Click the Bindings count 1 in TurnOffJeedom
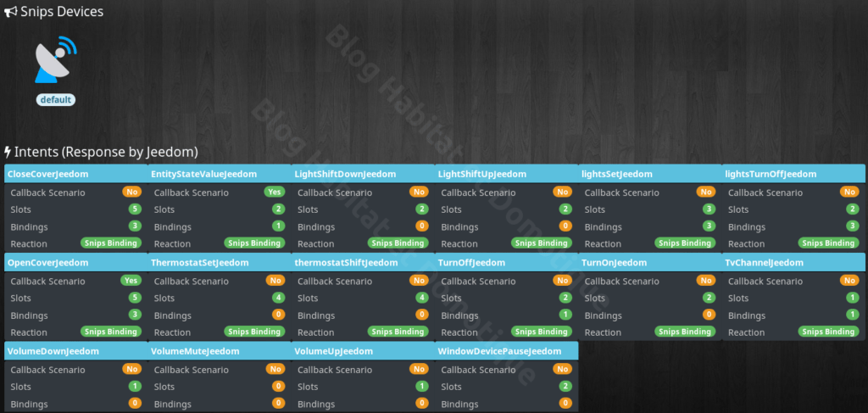The image size is (868, 413). click(565, 315)
